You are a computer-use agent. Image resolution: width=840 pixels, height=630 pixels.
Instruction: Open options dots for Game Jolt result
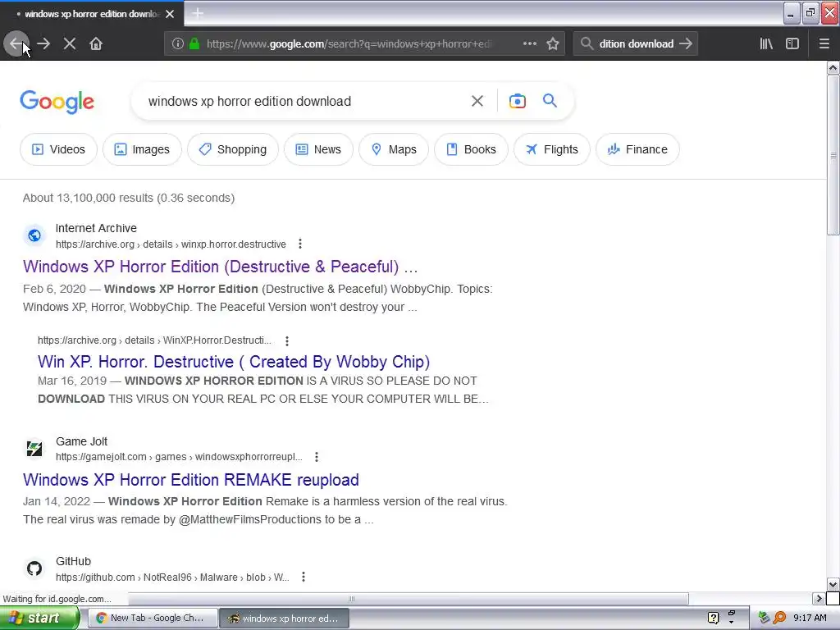coord(317,457)
